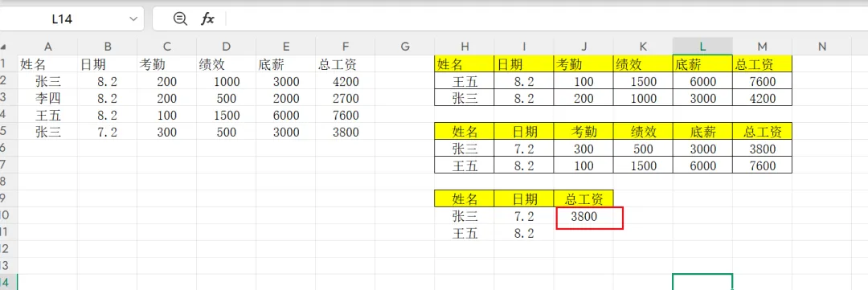Click cell M3 with value 4200
This screenshot has width=868, height=290.
[762, 99]
